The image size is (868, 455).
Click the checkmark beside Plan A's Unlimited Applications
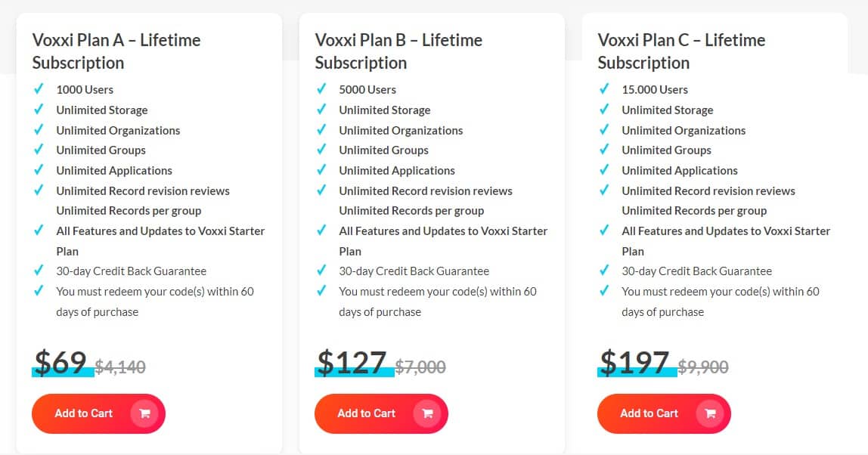coord(39,170)
